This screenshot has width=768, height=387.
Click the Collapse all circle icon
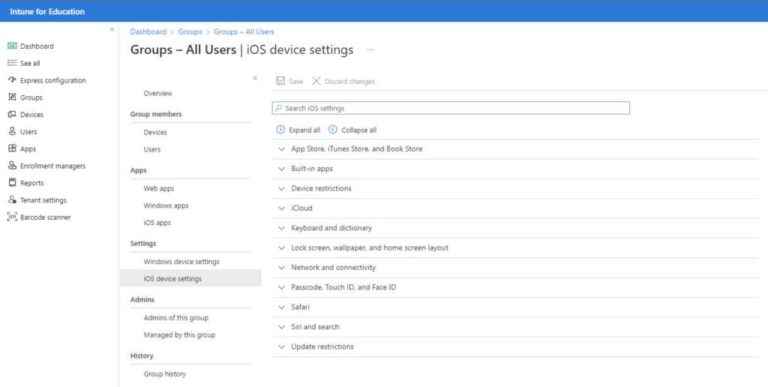point(333,130)
